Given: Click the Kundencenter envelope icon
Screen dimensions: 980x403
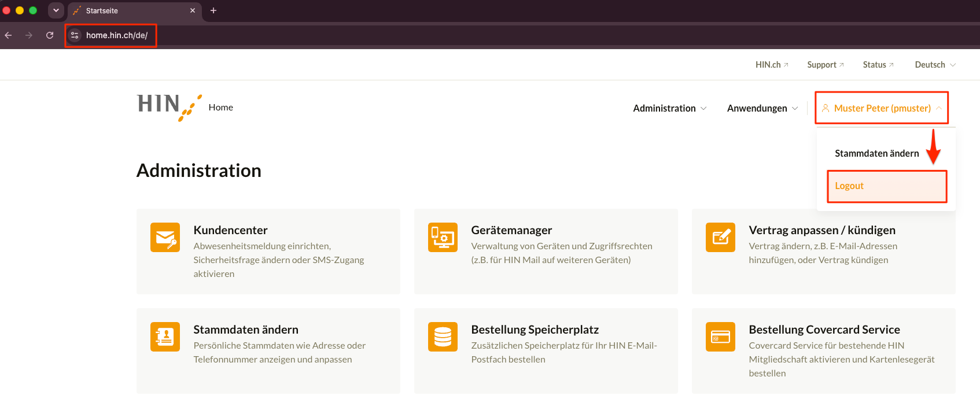Looking at the screenshot, I should pyautogui.click(x=165, y=237).
